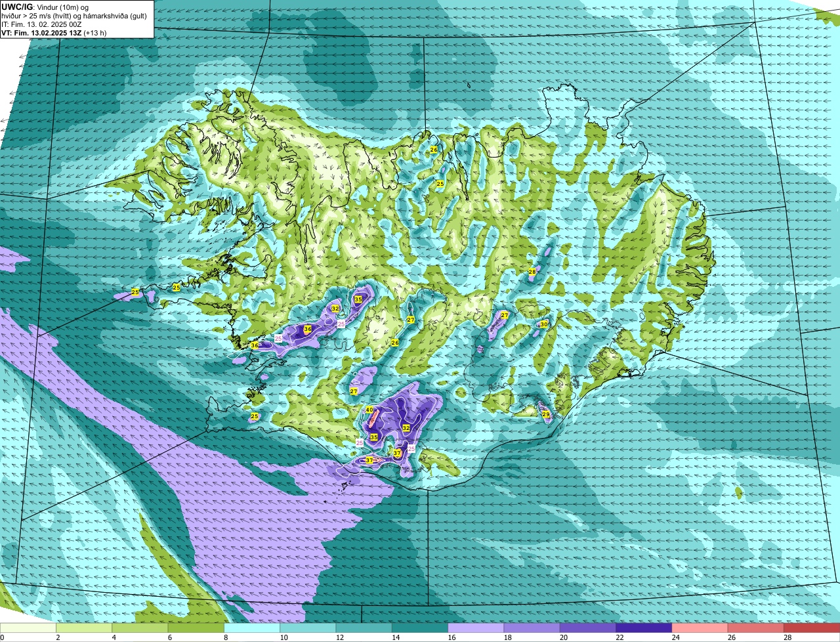Click legend tick label "2"
840x642 pixels.
pos(58,637)
